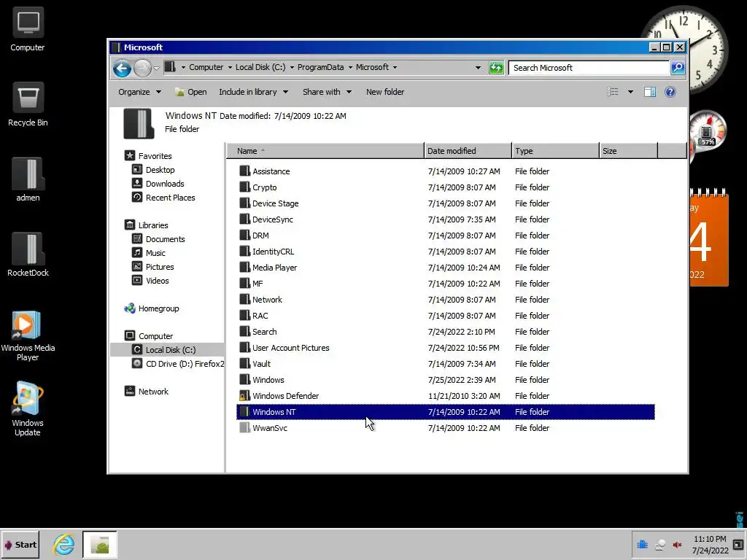The image size is (747, 560).
Task: Sort by the Name column header
Action: 325,151
